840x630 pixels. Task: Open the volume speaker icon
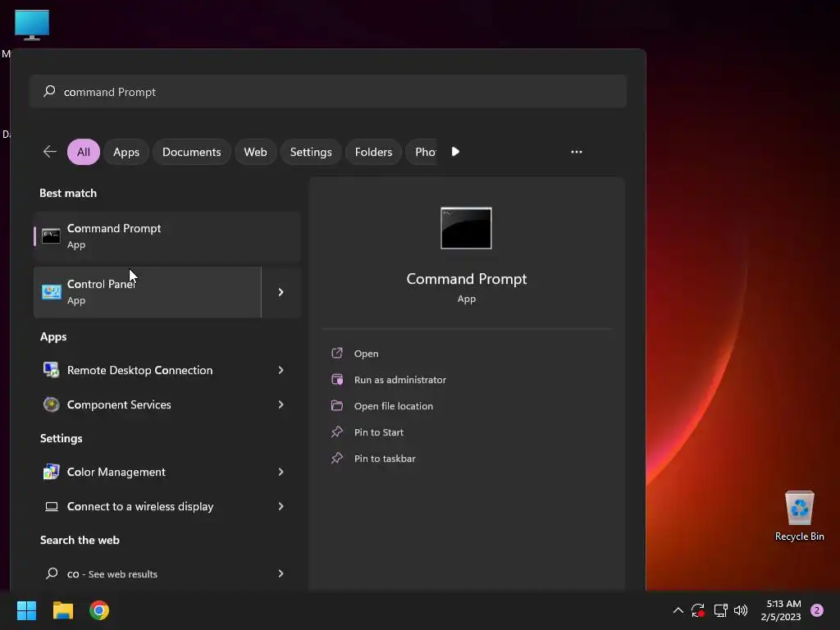click(x=741, y=610)
